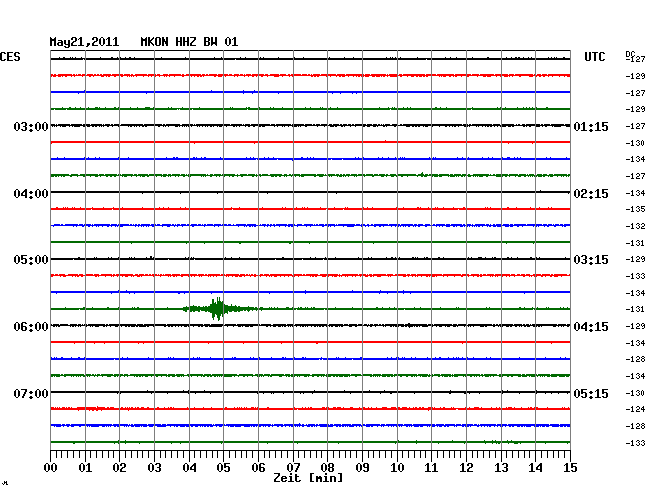Click minute 08 on the Zeit axis

pyautogui.click(x=327, y=467)
